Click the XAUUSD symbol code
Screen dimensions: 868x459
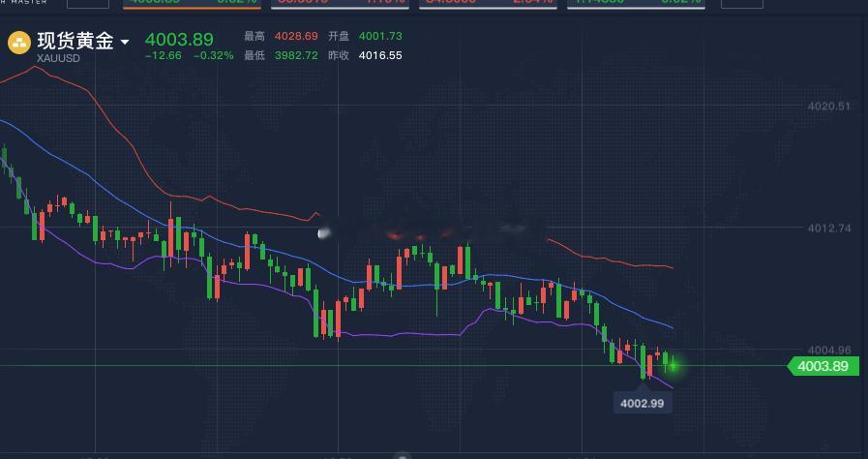coord(58,59)
